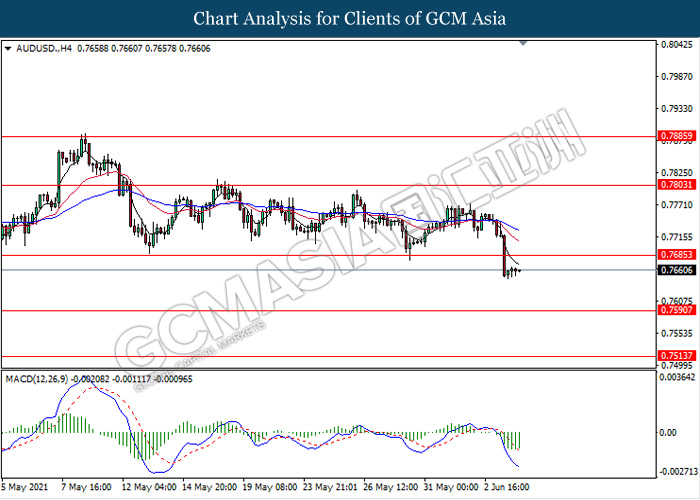Click the 5 May 2021 date label
This screenshot has width=700, height=500.
click(25, 487)
